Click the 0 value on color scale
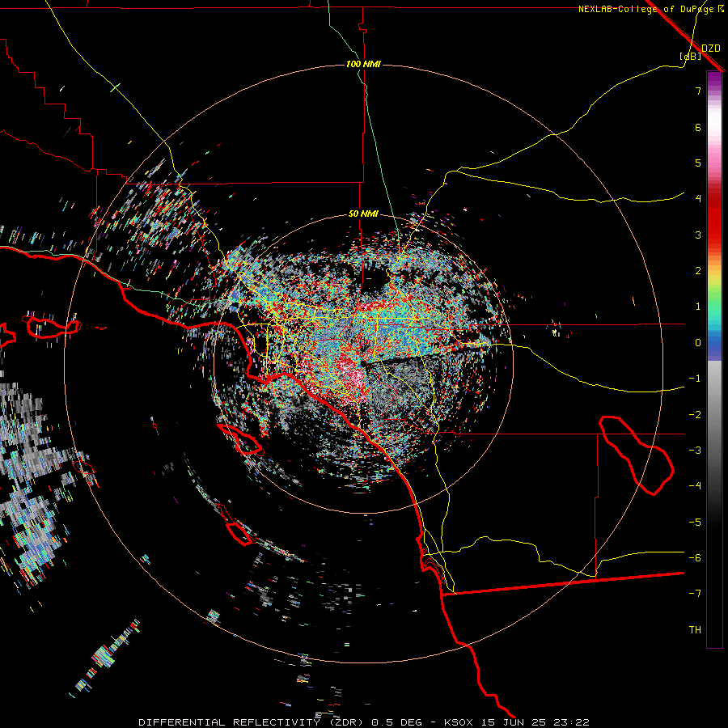The height and width of the screenshot is (728, 728). point(698,343)
